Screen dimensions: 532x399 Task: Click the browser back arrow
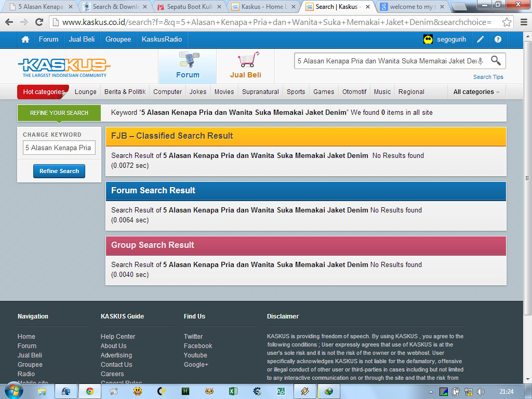pos(9,22)
